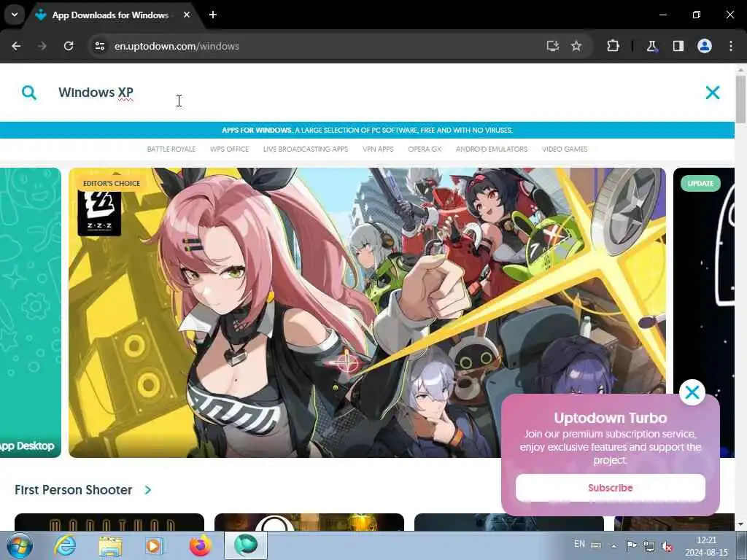Show hidden system tray icons

(614, 545)
